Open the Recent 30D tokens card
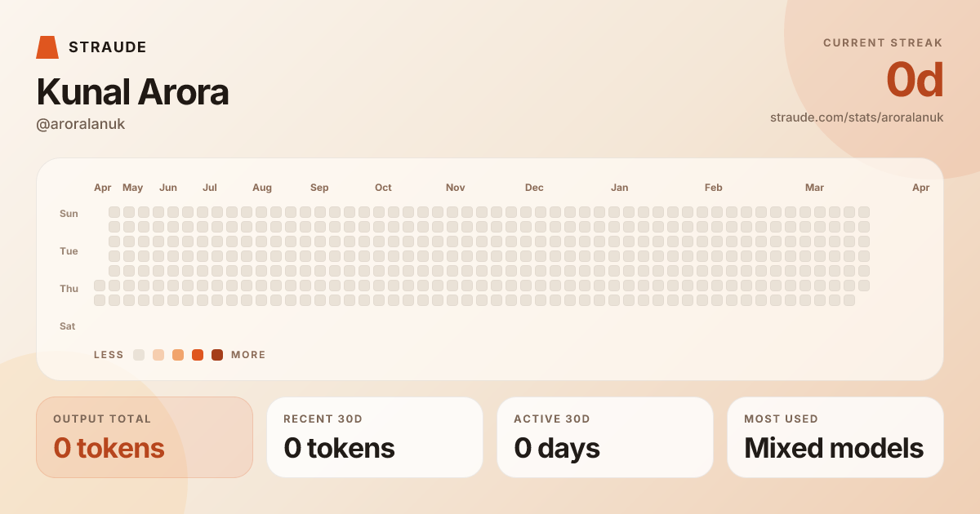This screenshot has width=980, height=514. [x=375, y=437]
